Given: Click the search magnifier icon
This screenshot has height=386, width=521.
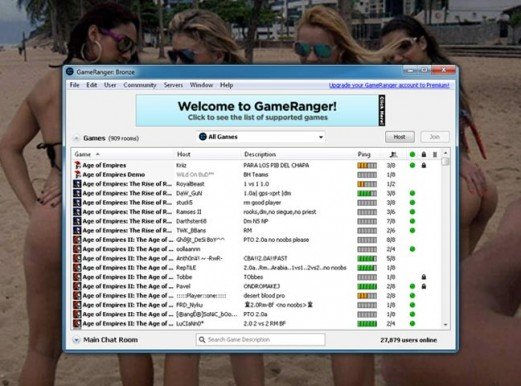Looking at the screenshot, I should pos(202,340).
